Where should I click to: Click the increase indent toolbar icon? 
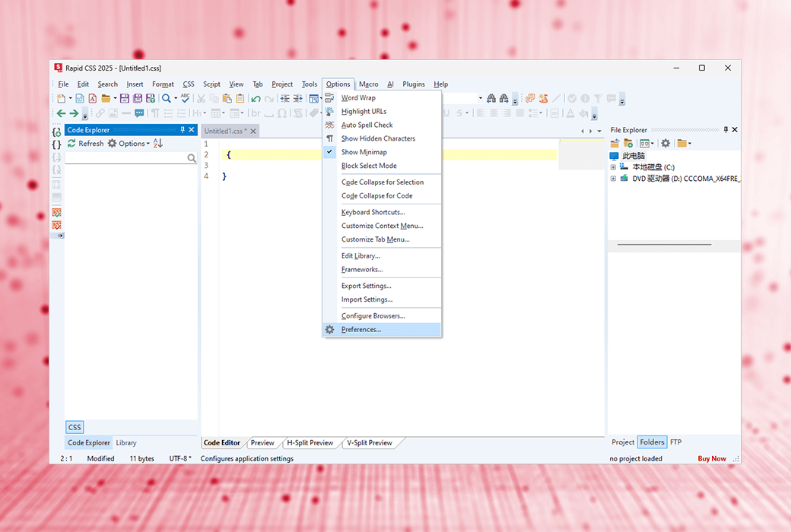tap(285, 98)
